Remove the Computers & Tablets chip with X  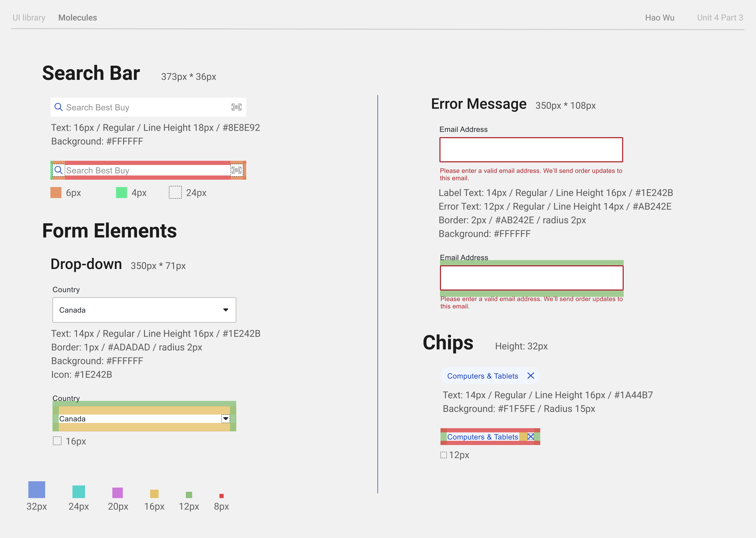coord(531,376)
